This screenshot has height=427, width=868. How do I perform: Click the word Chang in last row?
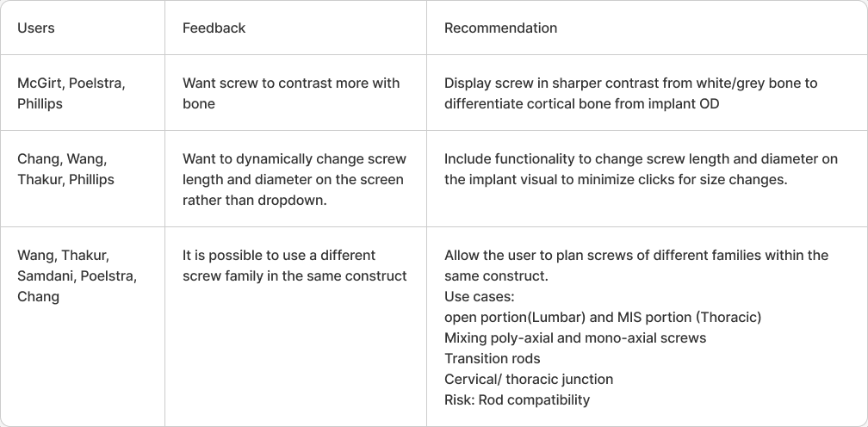point(38,296)
